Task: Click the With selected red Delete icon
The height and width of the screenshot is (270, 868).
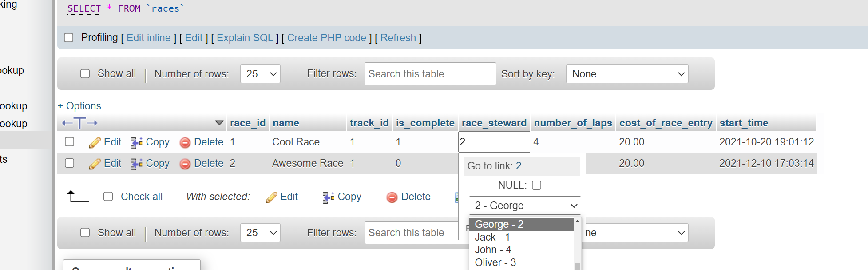Action: pos(392,197)
